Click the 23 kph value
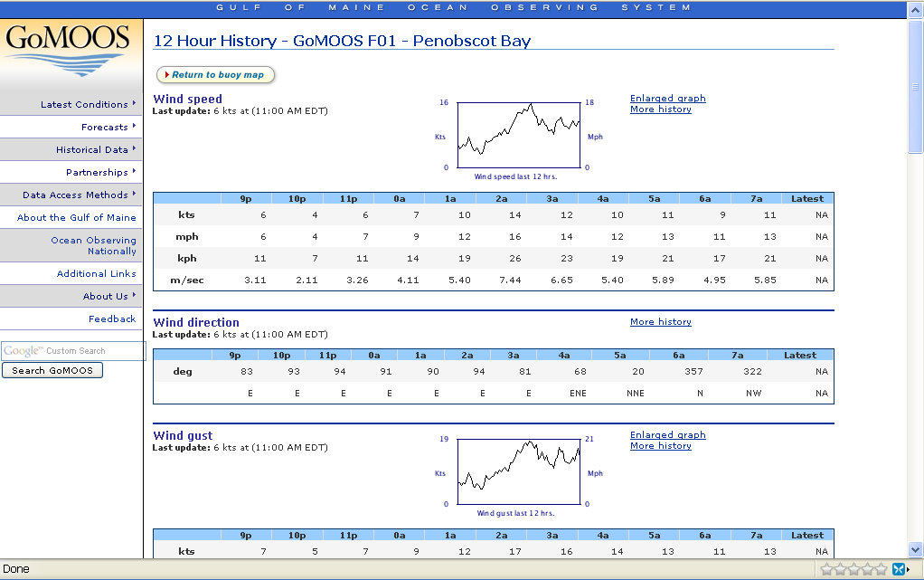Viewport: 924px width, 580px height. [567, 259]
